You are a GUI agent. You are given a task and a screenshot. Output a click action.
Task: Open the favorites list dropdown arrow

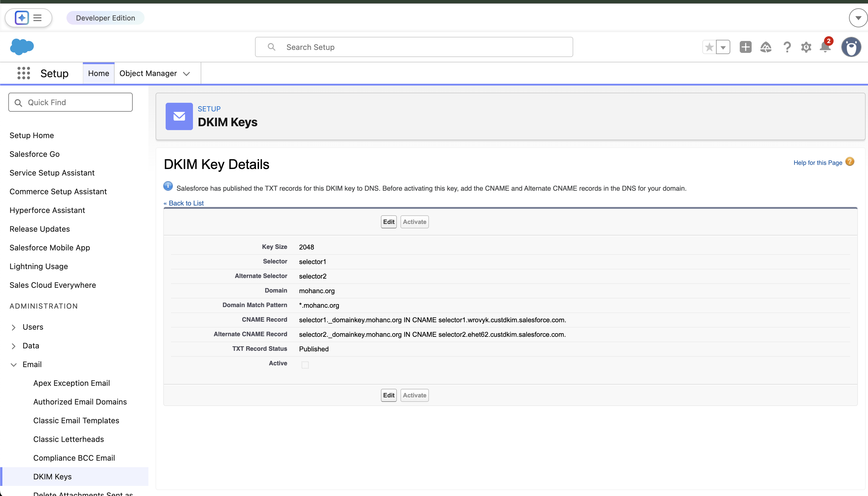coord(723,47)
